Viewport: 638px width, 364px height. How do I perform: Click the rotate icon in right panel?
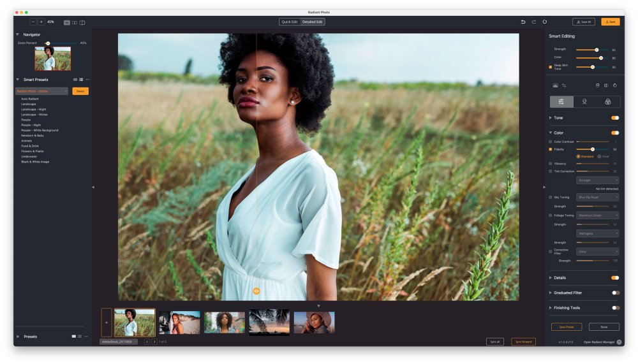(x=615, y=85)
